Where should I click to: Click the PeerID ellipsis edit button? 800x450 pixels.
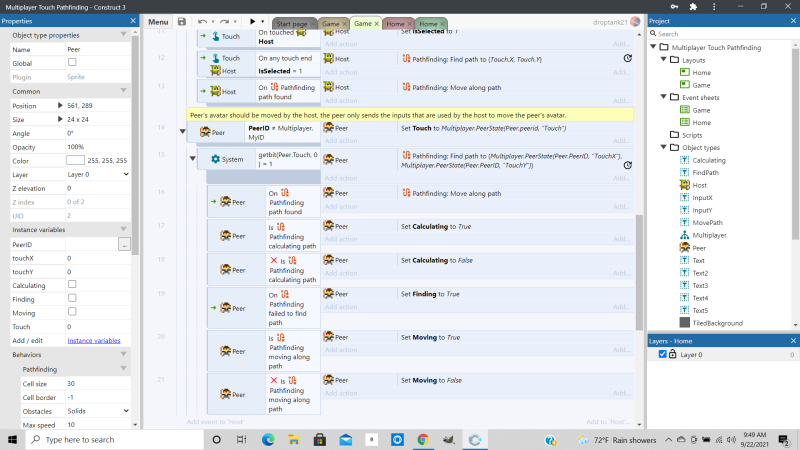point(124,244)
